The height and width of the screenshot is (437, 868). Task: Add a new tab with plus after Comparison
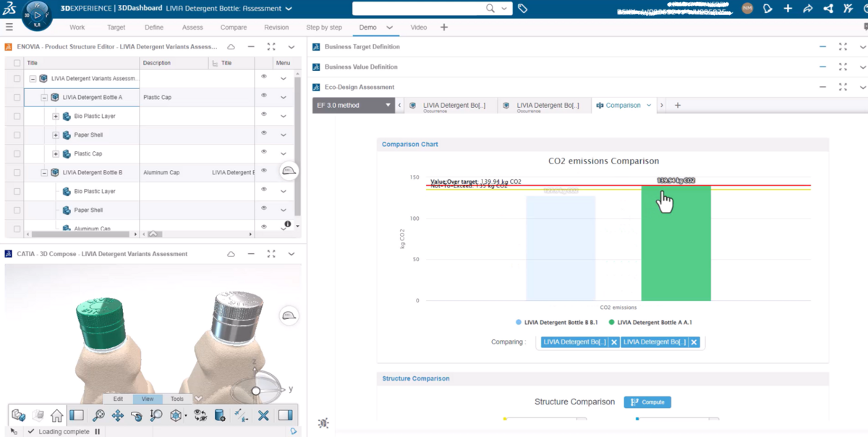678,106
